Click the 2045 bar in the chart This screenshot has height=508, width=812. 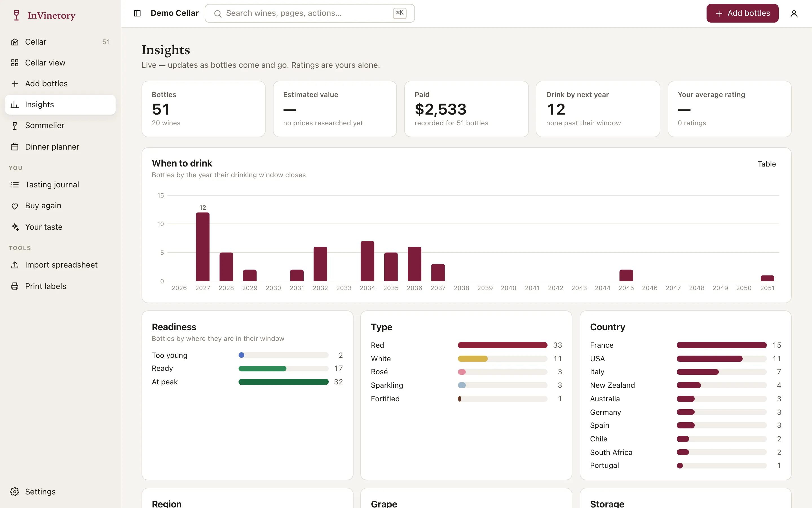(x=626, y=275)
